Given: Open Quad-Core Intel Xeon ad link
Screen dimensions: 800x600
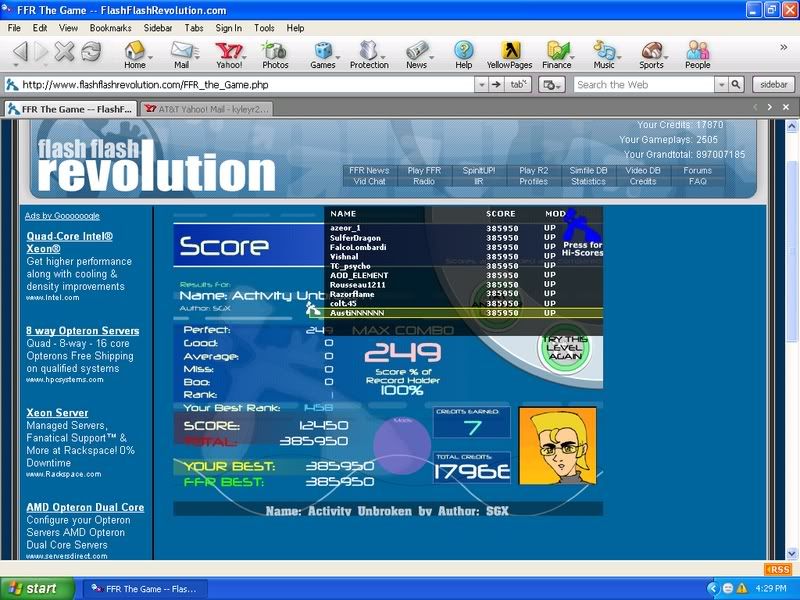Looking at the screenshot, I should [x=69, y=243].
